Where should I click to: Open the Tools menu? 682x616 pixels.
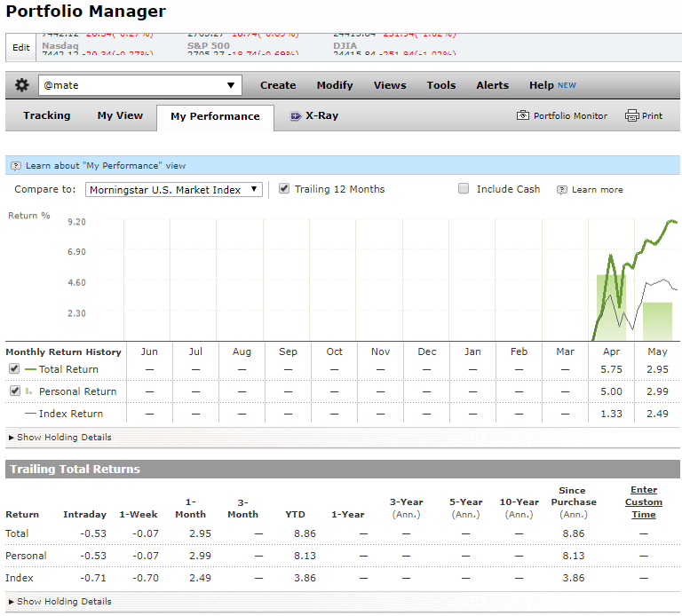(x=441, y=85)
